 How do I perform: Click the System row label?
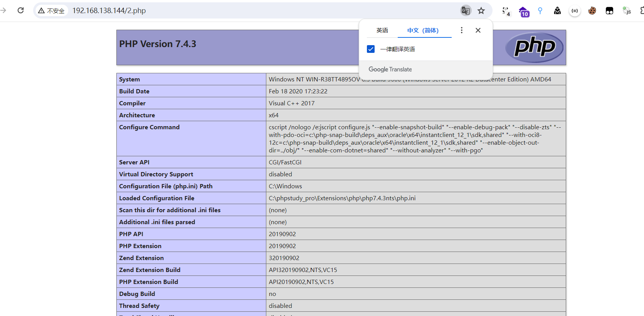tap(129, 79)
